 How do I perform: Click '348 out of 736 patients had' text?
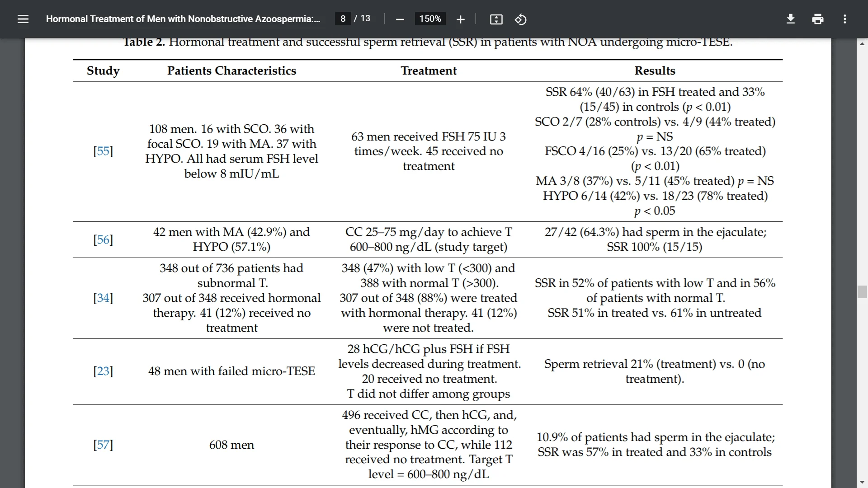(231, 268)
